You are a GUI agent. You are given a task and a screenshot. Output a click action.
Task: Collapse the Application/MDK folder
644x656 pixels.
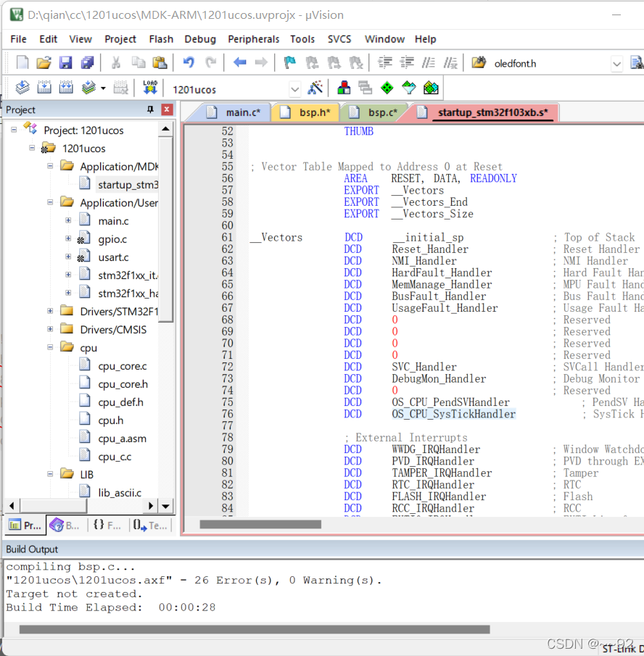coord(50,166)
